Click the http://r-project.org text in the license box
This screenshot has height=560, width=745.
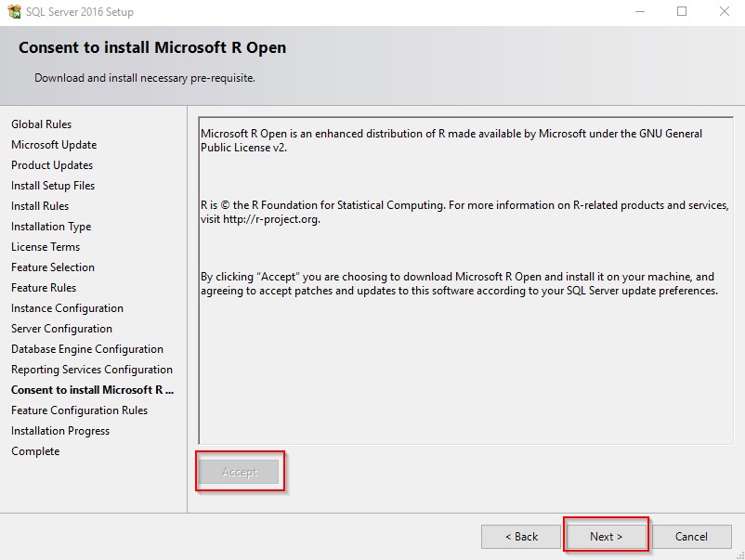[271, 219]
